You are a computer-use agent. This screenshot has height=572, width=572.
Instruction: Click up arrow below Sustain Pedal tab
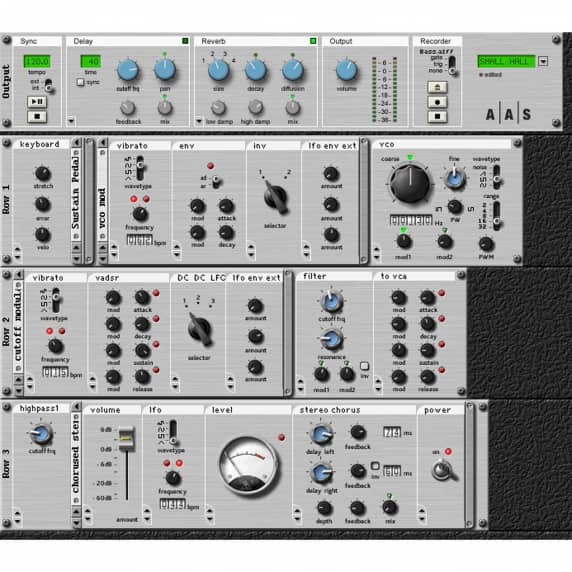[x=76, y=248]
